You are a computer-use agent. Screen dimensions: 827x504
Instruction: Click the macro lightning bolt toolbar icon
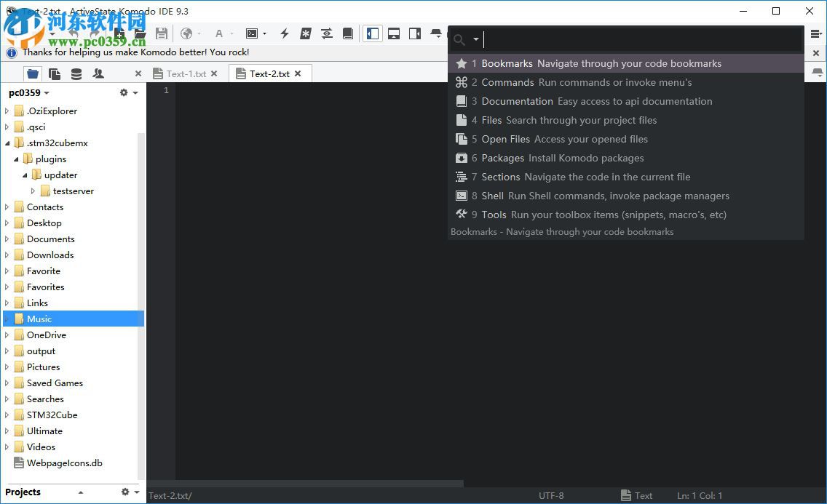pyautogui.click(x=283, y=33)
